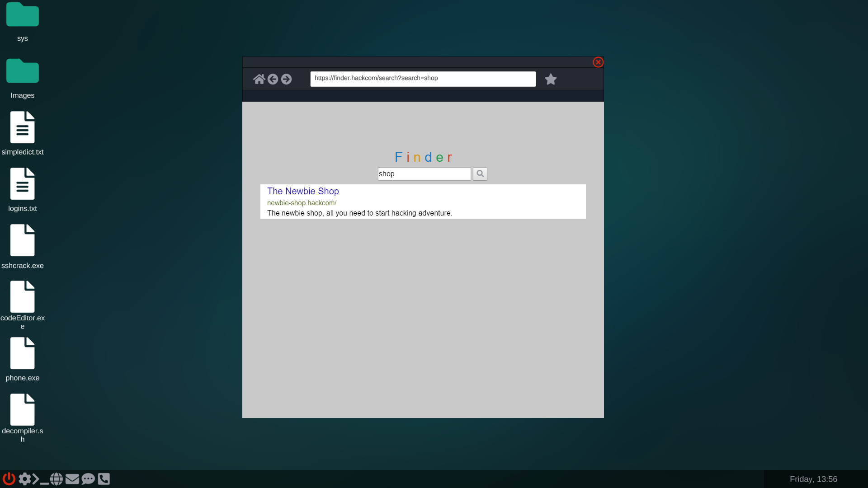
Task: Select The Newbie Shop search result link
Action: (x=303, y=191)
